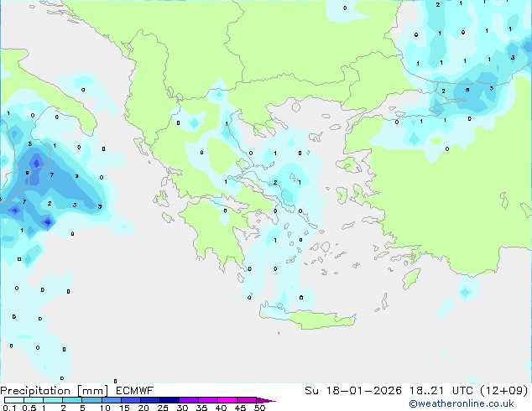Select the legend swatch between 30 and 35
Screen dimensions: 532x411
191,400
